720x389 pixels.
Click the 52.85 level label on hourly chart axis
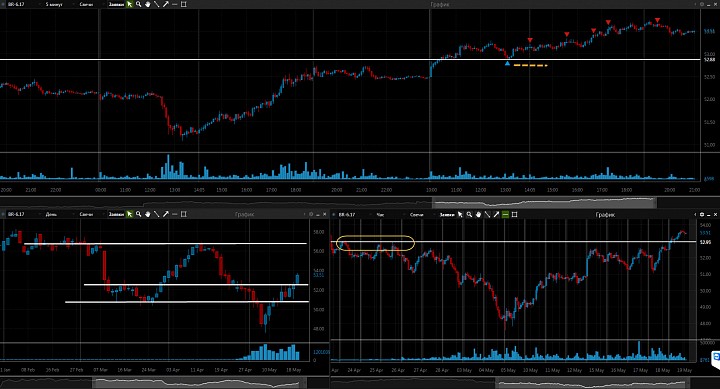[x=705, y=242]
